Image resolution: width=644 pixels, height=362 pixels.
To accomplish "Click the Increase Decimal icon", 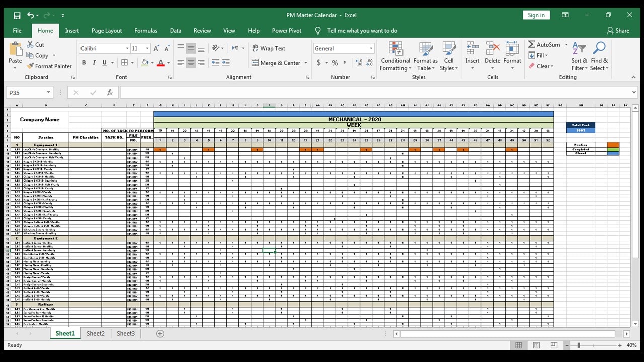I will (x=358, y=62).
